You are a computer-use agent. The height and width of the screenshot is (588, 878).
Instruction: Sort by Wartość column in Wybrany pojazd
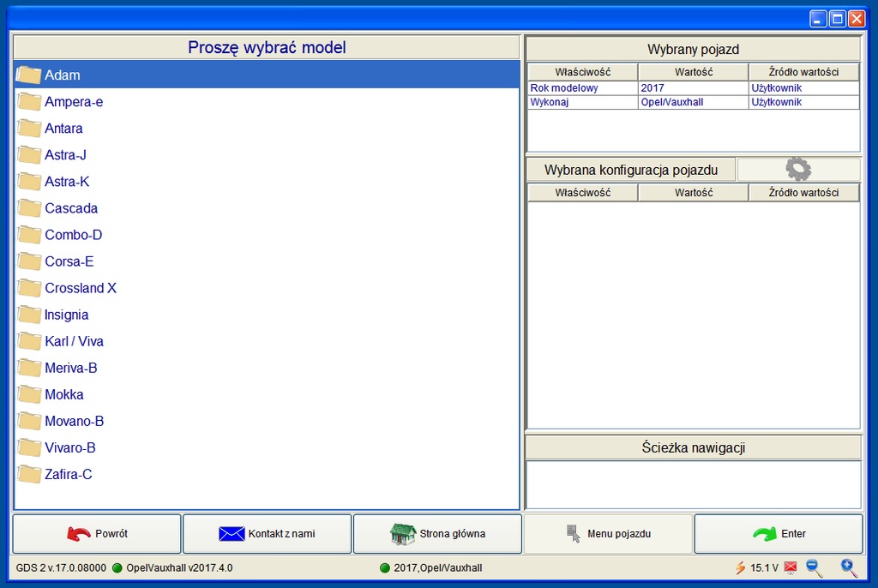click(x=693, y=72)
